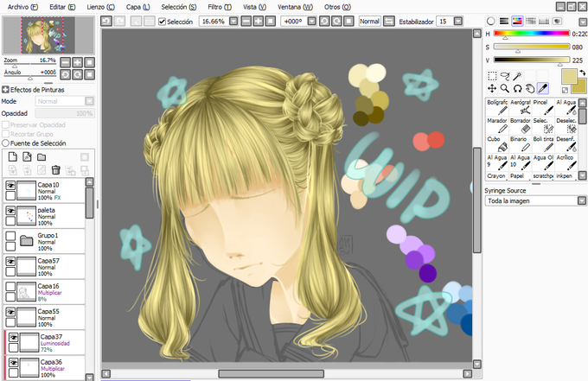Create a new layer folder
This screenshot has width=588, height=381.
(42, 156)
